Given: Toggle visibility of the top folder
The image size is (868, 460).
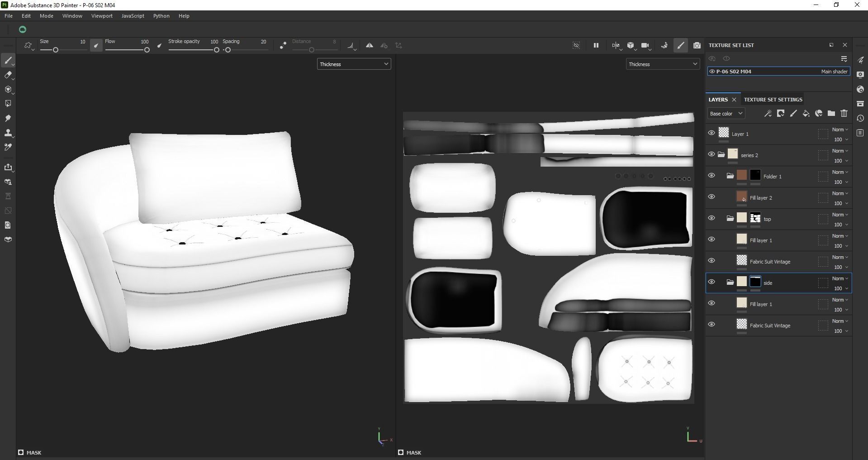Looking at the screenshot, I should pos(711,218).
